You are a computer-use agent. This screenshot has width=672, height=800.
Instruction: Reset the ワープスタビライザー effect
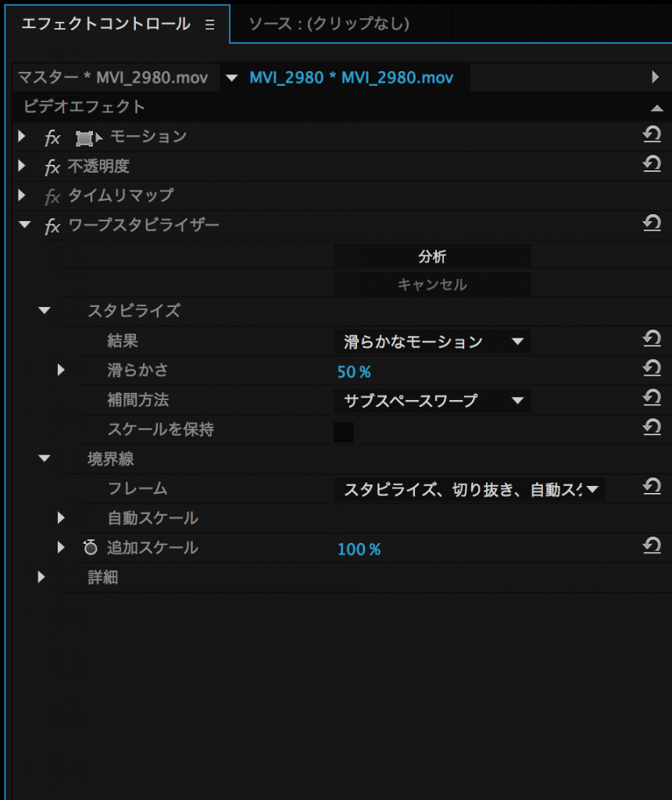[x=652, y=224]
